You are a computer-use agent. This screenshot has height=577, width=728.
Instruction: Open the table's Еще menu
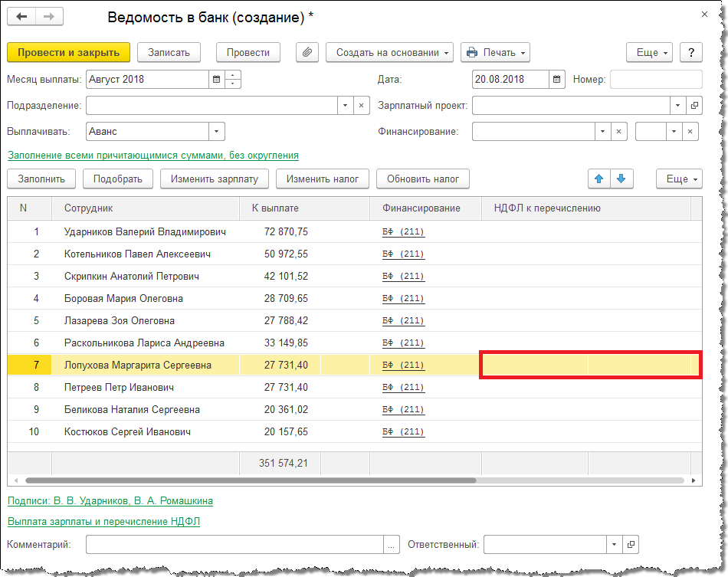coord(679,179)
